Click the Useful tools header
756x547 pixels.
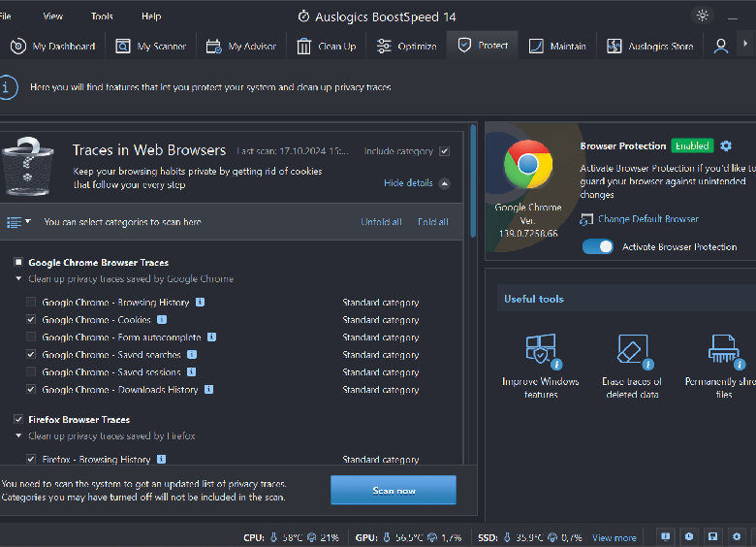click(x=534, y=299)
